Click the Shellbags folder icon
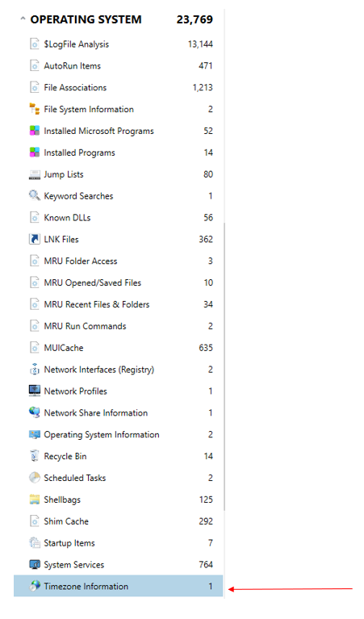Viewport: 364px width, 619px height. click(35, 500)
